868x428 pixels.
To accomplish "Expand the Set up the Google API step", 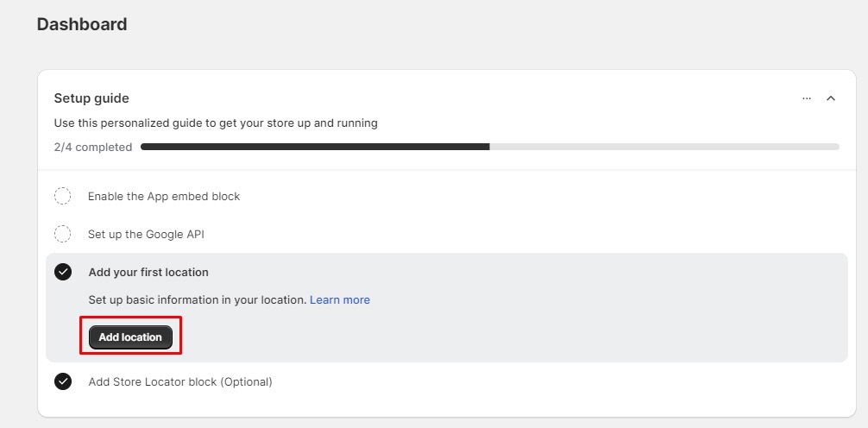I will pyautogui.click(x=146, y=234).
